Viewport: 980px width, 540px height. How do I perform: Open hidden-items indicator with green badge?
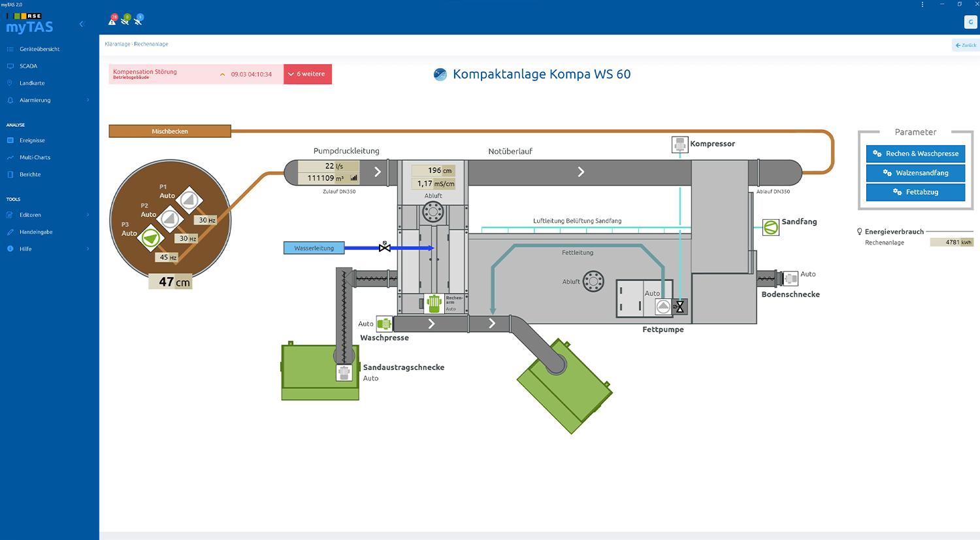pos(125,20)
